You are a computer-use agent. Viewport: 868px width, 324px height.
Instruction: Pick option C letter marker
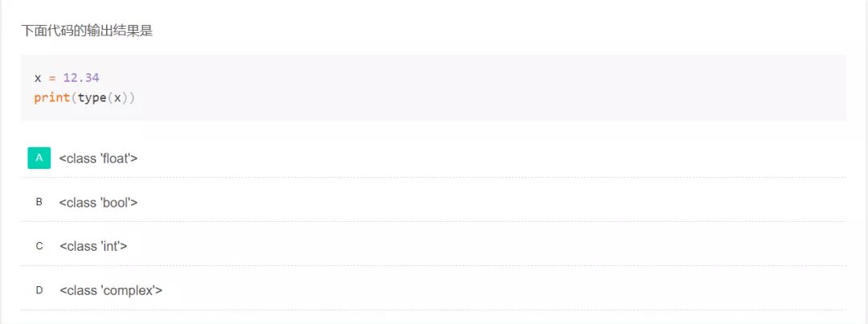39,246
